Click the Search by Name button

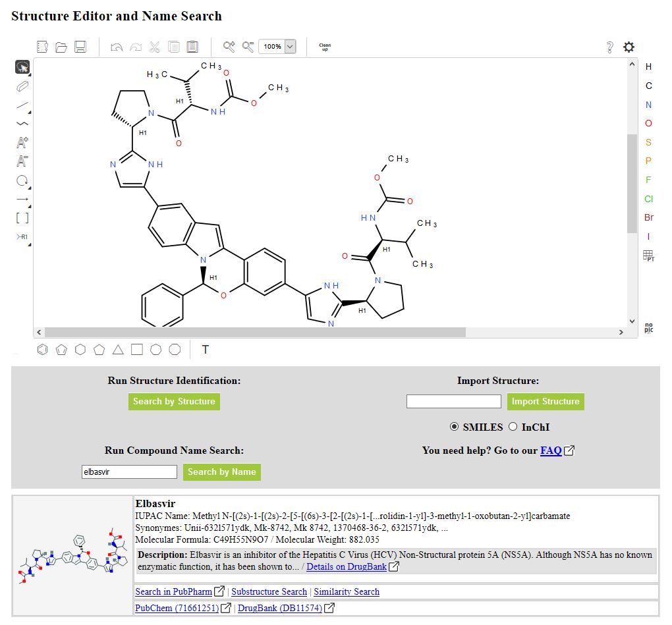[221, 472]
